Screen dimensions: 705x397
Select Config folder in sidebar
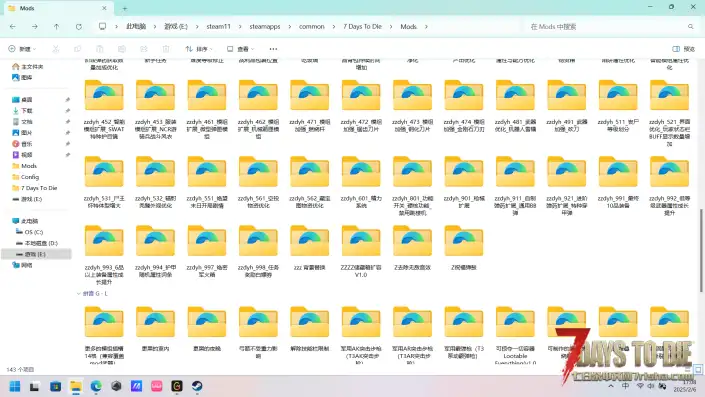point(30,177)
